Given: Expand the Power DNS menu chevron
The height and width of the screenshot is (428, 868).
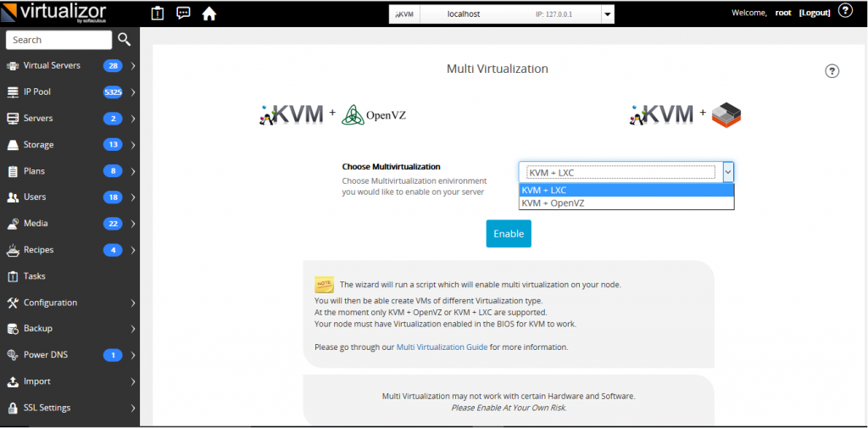Looking at the screenshot, I should click(133, 355).
